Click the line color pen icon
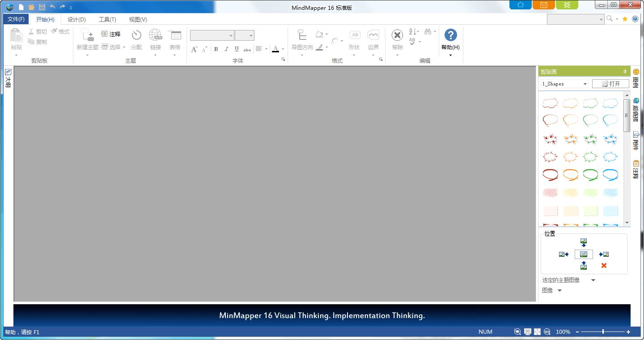Image resolution: width=644 pixels, height=340 pixels. click(319, 47)
